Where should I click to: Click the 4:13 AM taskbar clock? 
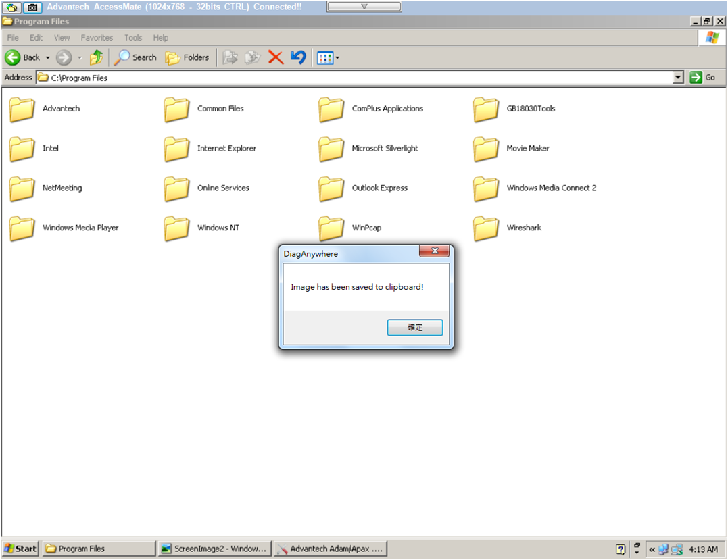[x=703, y=549]
